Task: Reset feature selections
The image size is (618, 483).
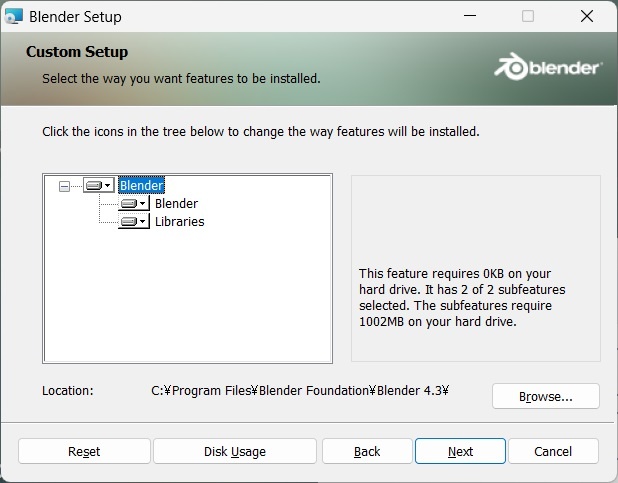Action: coord(84,451)
